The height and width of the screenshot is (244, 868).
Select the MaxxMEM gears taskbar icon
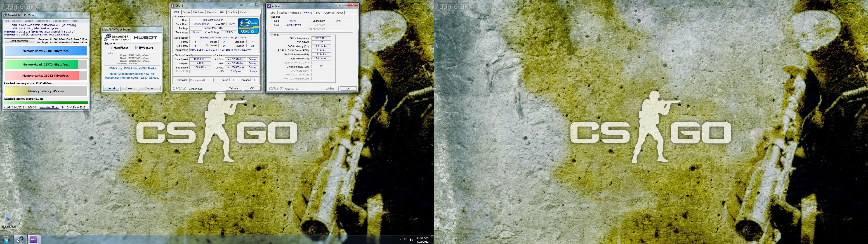point(20,240)
